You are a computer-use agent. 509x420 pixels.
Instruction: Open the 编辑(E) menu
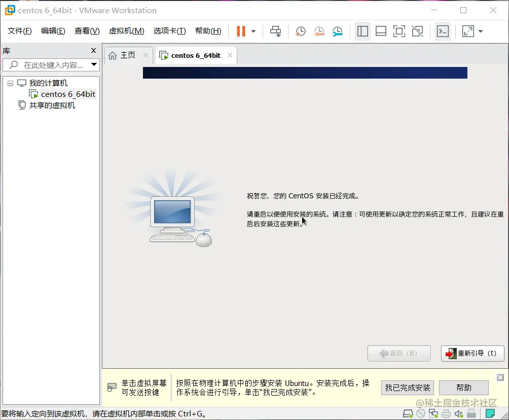[53, 31]
